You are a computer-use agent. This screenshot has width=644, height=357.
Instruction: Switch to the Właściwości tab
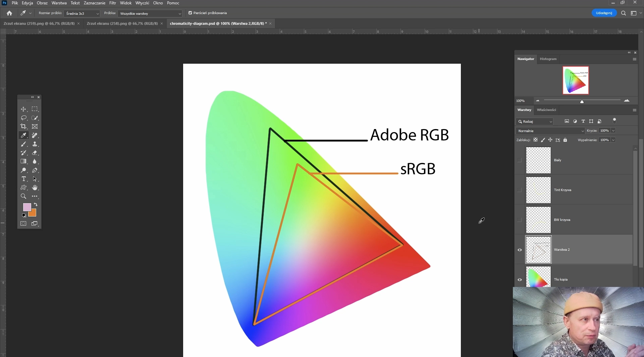[x=546, y=110]
